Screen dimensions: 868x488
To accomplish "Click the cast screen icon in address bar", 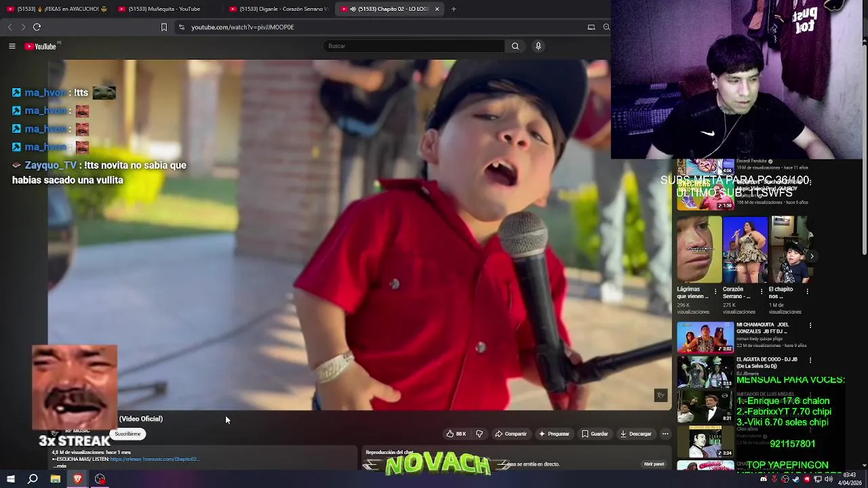I will tap(591, 27).
